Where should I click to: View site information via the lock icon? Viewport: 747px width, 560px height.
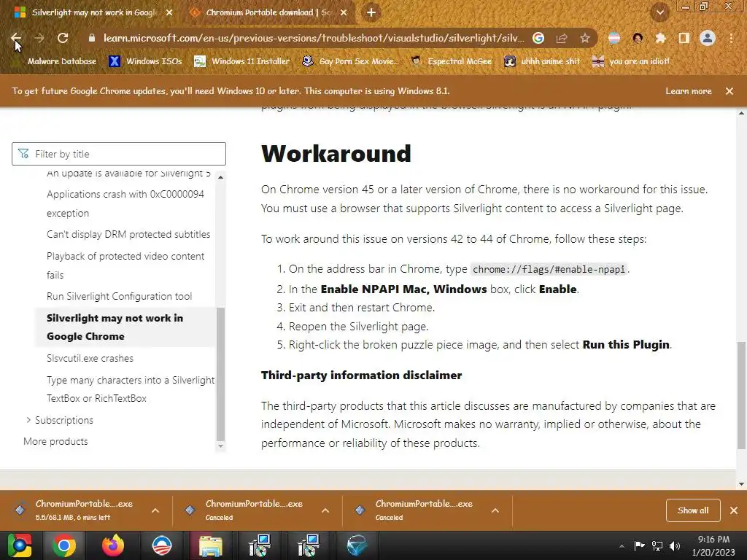point(92,38)
